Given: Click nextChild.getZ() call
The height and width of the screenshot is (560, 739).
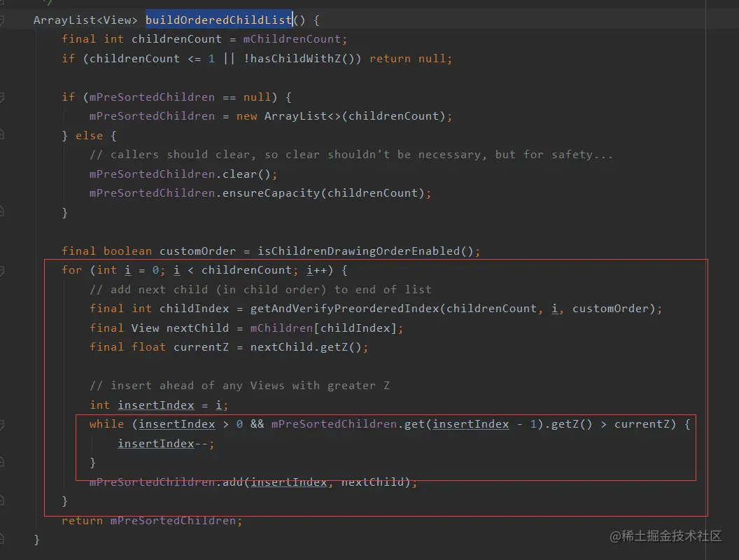Looking at the screenshot, I should point(306,347).
